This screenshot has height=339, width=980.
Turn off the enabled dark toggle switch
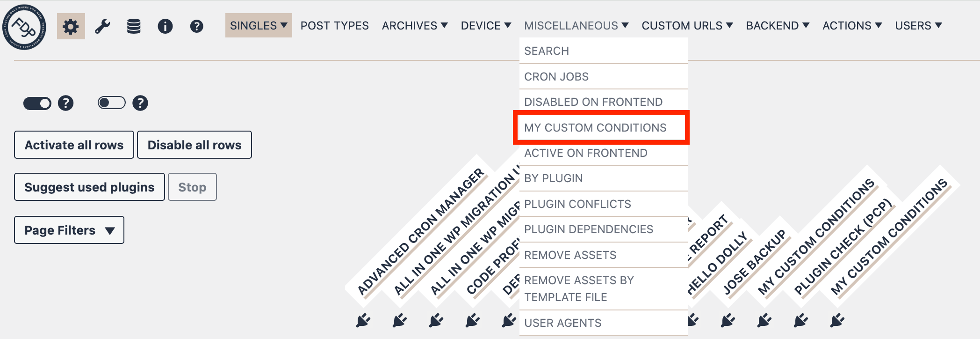pyautogui.click(x=37, y=103)
